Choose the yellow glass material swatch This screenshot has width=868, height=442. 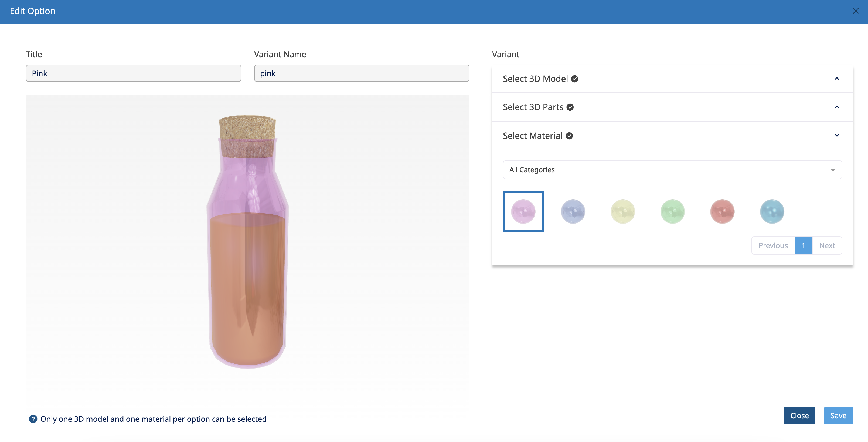tap(623, 211)
